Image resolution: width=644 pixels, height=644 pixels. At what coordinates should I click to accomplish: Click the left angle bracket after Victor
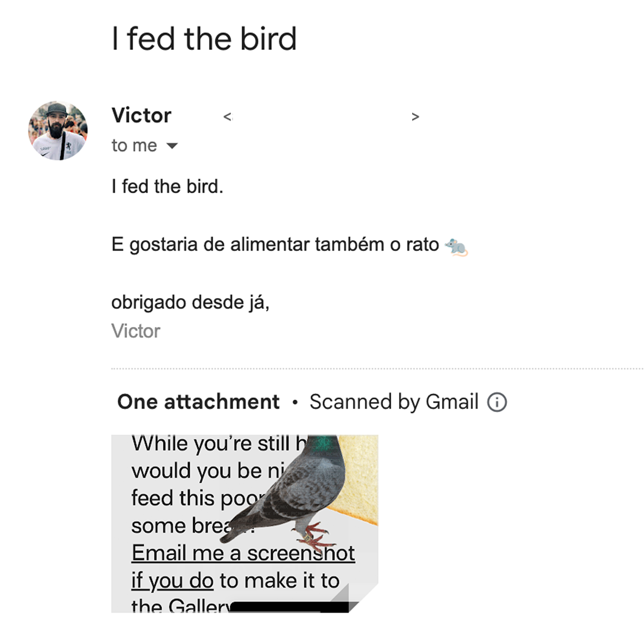(x=228, y=117)
